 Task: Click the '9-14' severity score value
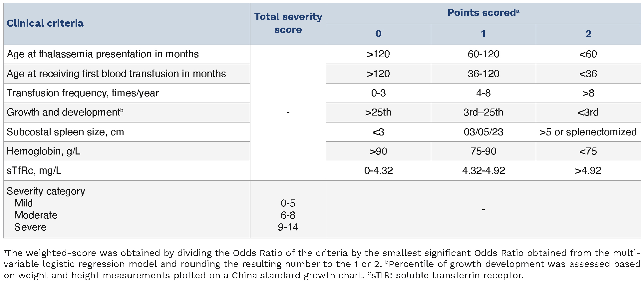(288, 227)
